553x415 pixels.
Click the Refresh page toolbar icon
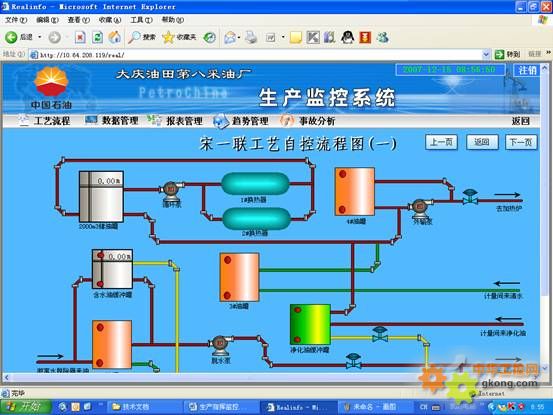click(97, 37)
